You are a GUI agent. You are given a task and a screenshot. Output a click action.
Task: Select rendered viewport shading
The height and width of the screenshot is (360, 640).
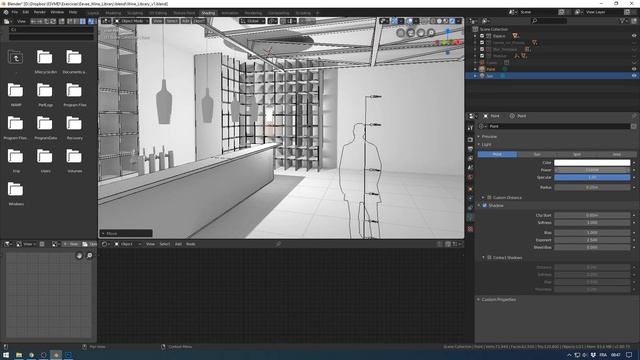tap(452, 21)
